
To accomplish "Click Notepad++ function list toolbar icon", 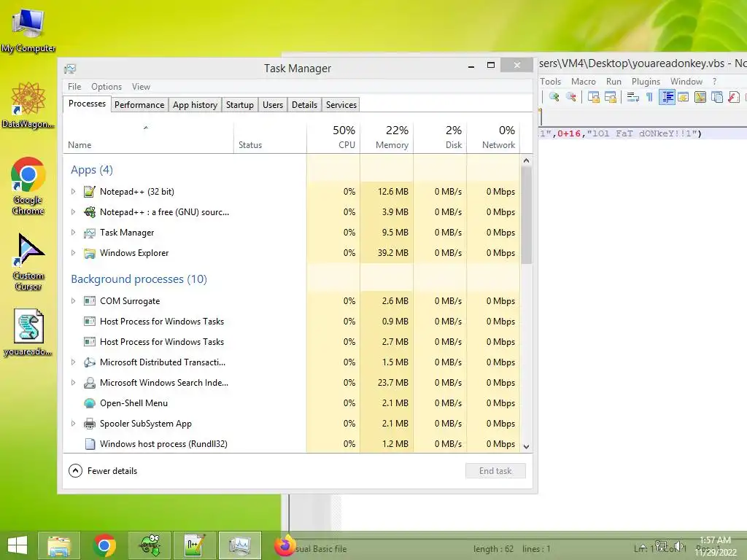I will (734, 97).
